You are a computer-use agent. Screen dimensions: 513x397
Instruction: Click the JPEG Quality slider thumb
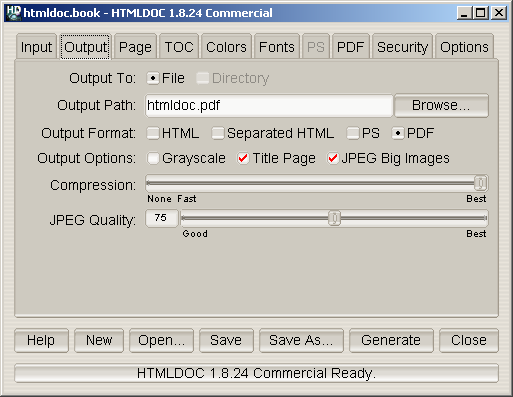(334, 218)
